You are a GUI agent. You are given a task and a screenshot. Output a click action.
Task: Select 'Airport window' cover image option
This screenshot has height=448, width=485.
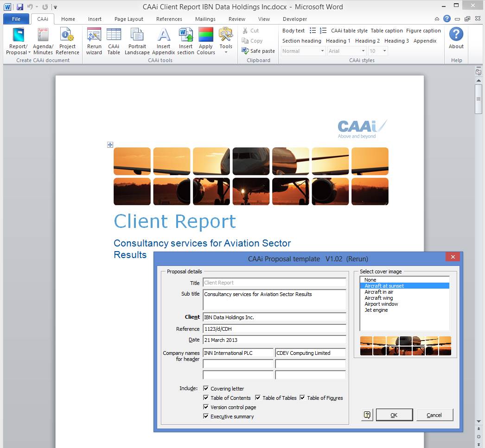[x=404, y=304]
